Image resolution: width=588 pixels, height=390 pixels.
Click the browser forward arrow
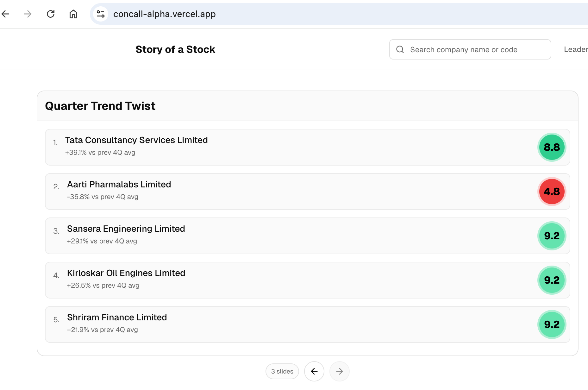click(28, 14)
